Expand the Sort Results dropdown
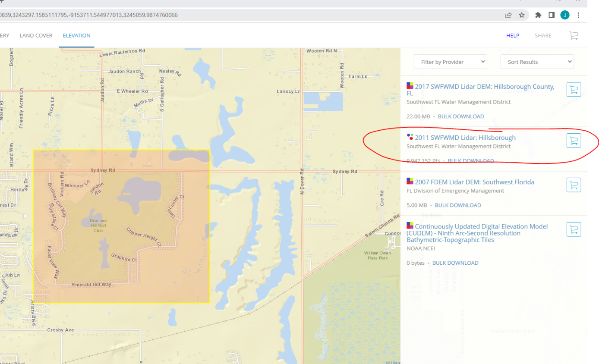The image size is (599, 364). coord(537,62)
